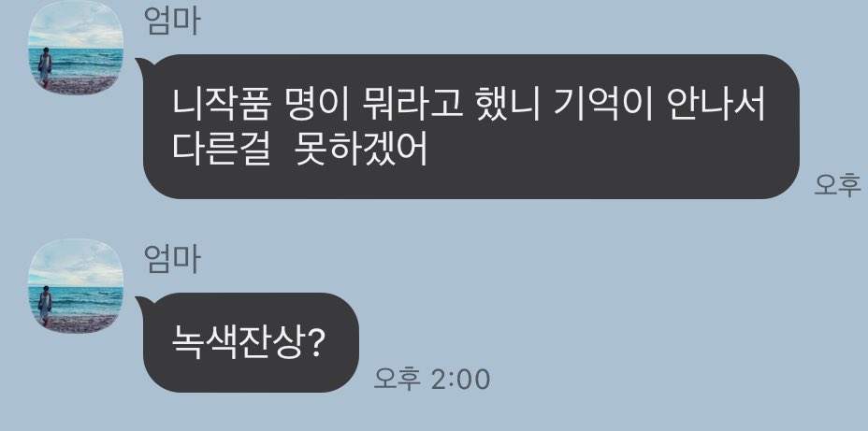Click the sea waves in the lower profile thumbnail
The image size is (868, 431).
click(83, 301)
